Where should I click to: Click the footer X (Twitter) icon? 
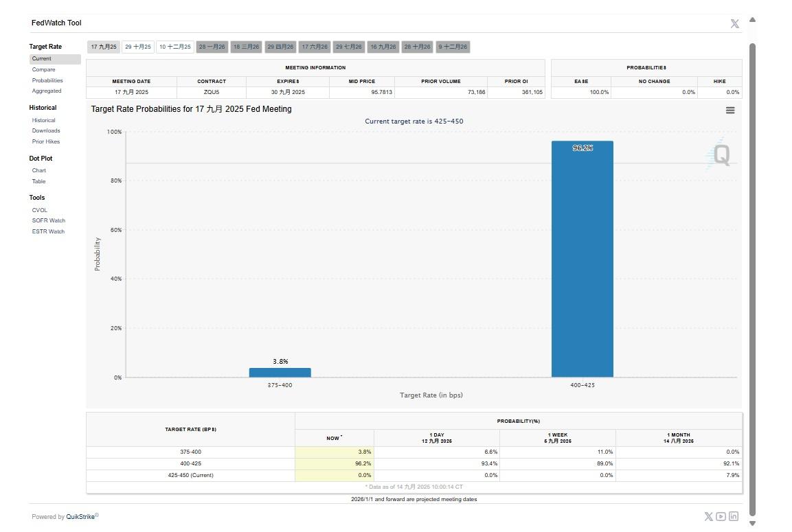click(x=708, y=516)
